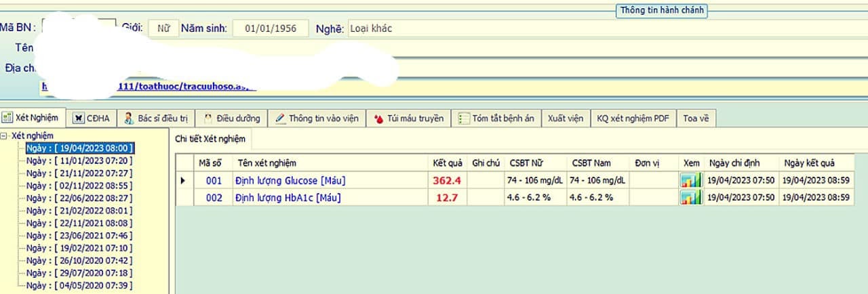Viewport: 868px width, 294px height.
Task: Select tree date 26/10/2020 07:42
Action: click(79, 261)
